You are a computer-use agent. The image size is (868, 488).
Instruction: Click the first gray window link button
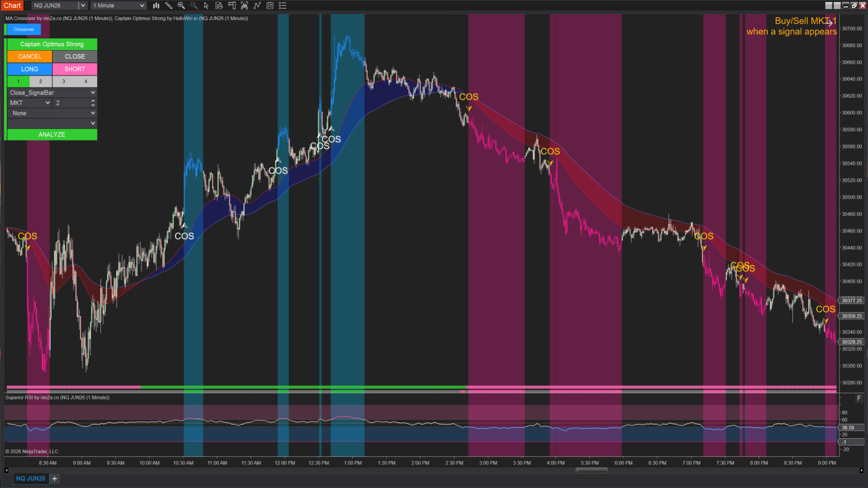829,5
